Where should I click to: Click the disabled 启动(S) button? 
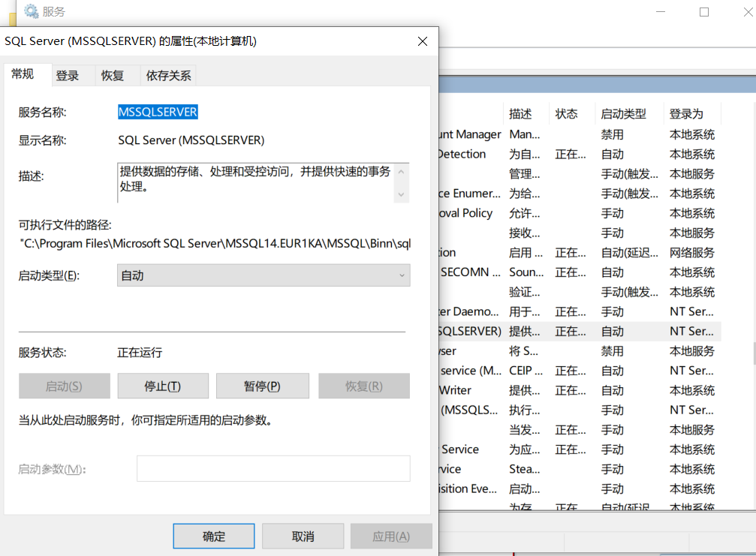(x=64, y=386)
